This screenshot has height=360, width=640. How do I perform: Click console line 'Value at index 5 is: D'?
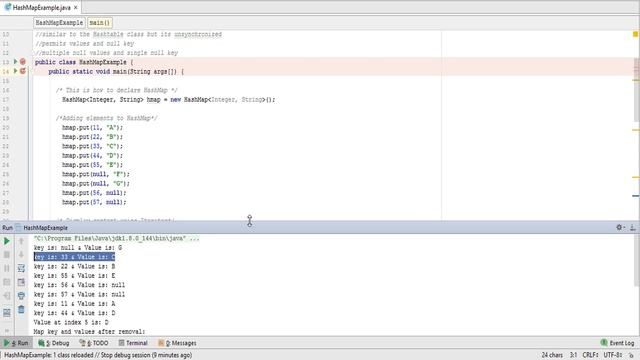tap(71, 322)
